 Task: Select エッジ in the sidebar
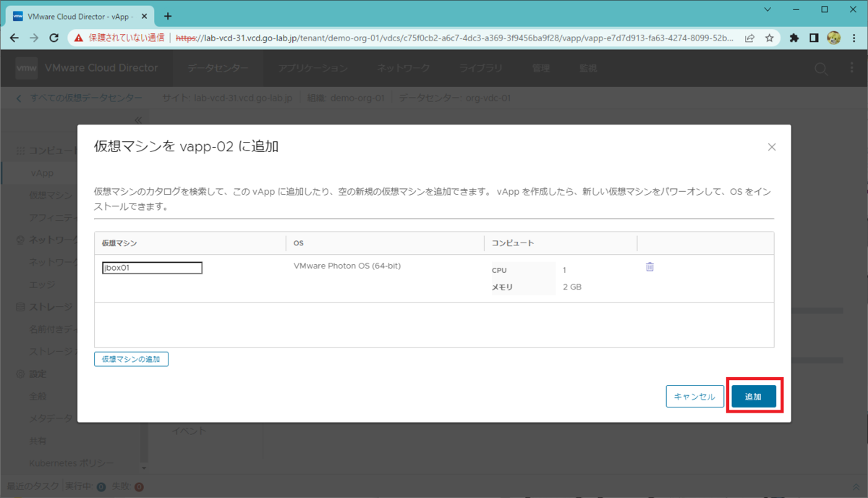pos(42,284)
